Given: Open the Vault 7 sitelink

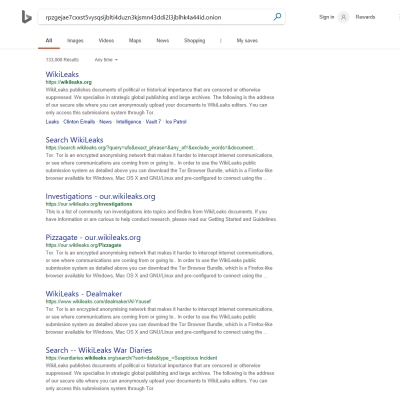Looking at the screenshot, I should tap(153, 122).
